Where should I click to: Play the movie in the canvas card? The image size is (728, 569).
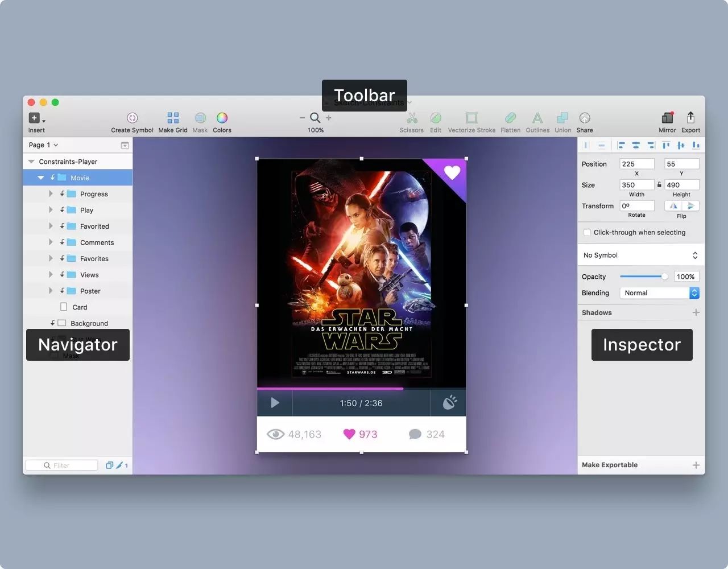[275, 403]
